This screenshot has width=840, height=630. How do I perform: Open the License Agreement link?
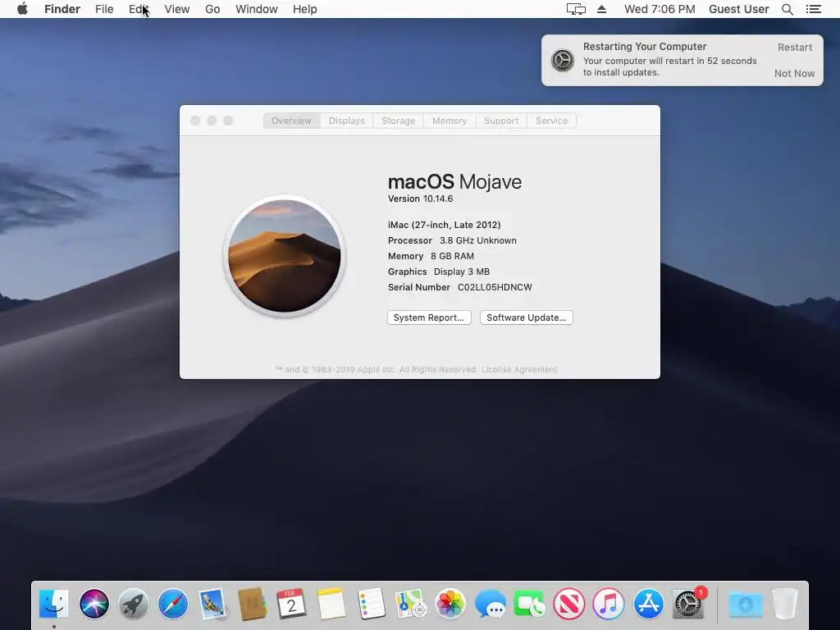(x=519, y=369)
